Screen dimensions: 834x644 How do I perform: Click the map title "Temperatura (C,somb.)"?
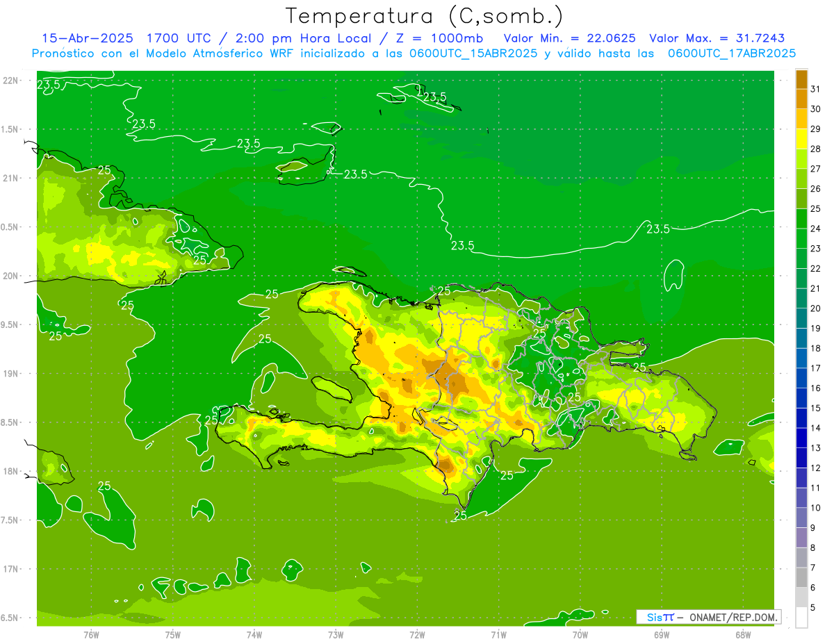click(424, 16)
